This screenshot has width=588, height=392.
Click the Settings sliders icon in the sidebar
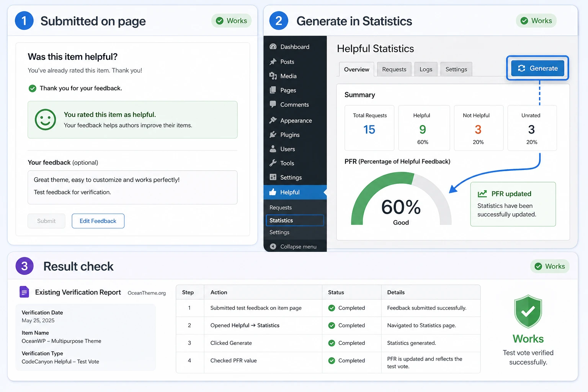(273, 177)
